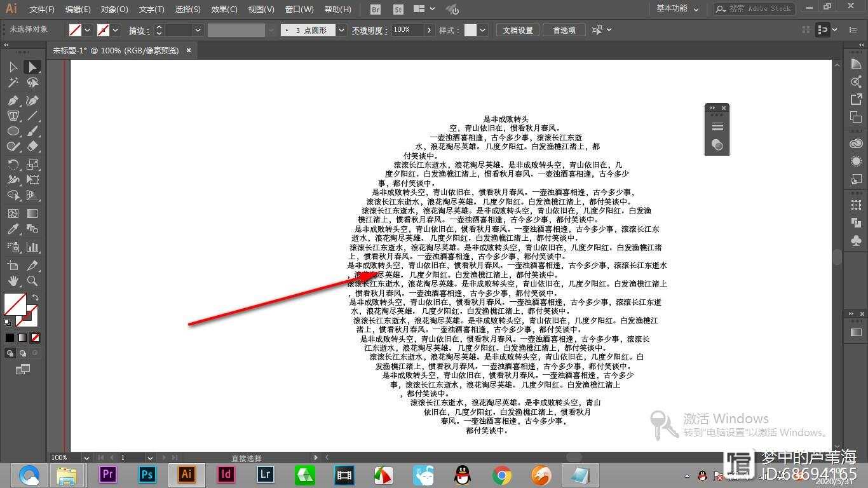Open the 基本功能 workspace dropdown

677,9
